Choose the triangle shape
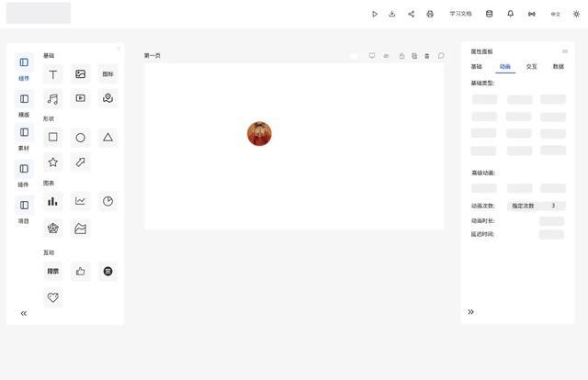The width and height of the screenshot is (588, 380). [108, 137]
